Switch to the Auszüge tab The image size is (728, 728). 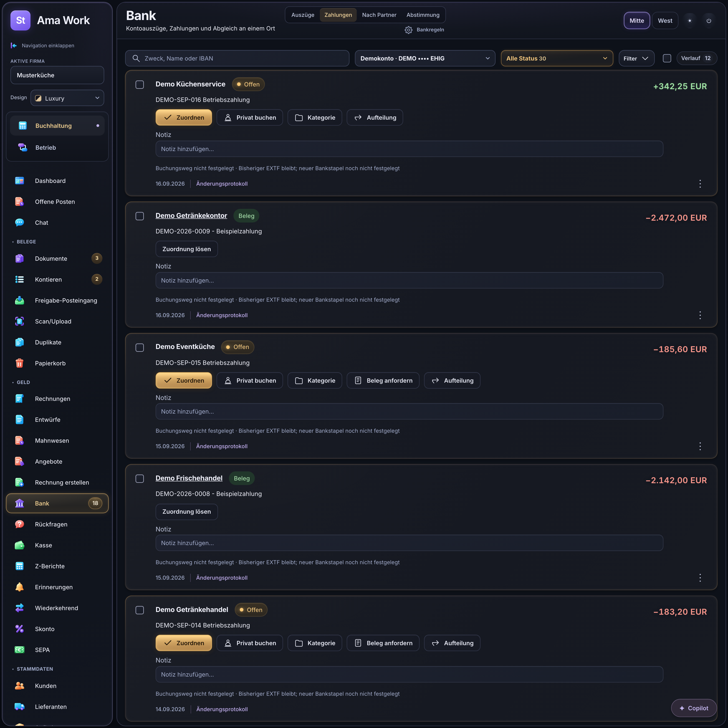coord(303,15)
